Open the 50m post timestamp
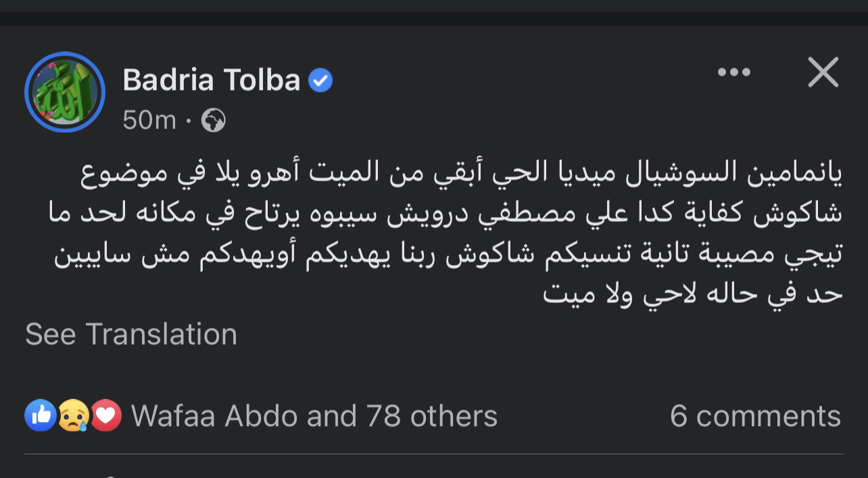Viewport: 868px width, 478px height. (x=149, y=121)
